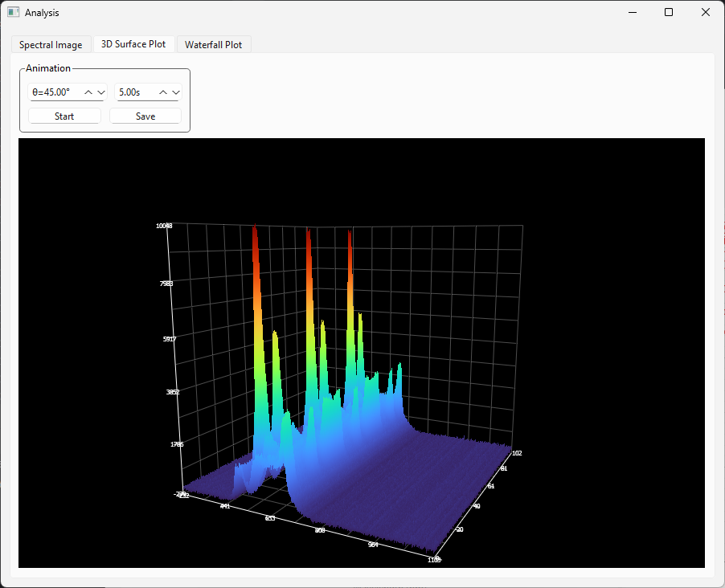Click the 10048 label on vertical axis

pos(164,226)
